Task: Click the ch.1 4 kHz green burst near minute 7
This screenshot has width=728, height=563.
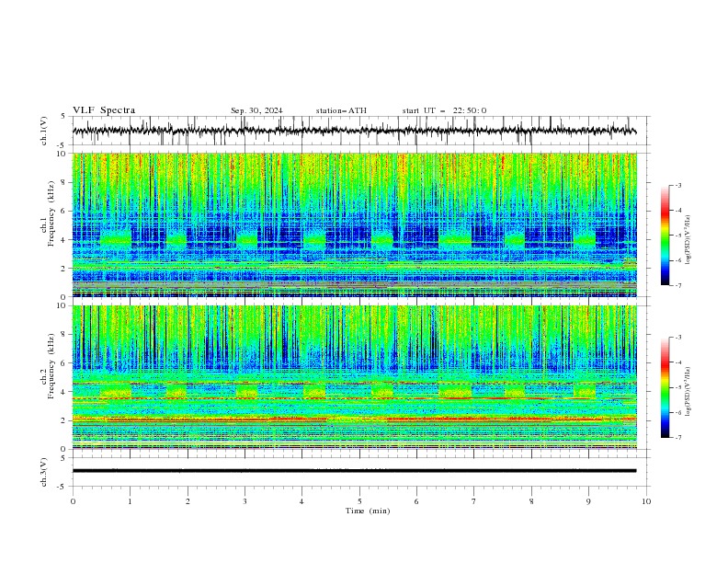Action: pos(456,238)
